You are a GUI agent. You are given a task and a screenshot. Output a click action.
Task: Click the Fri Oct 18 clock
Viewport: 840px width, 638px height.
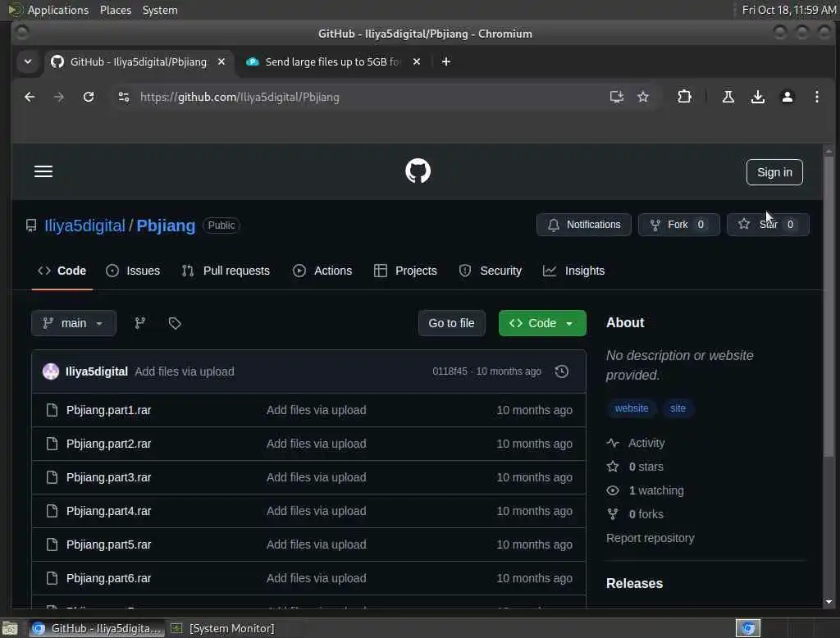point(788,10)
